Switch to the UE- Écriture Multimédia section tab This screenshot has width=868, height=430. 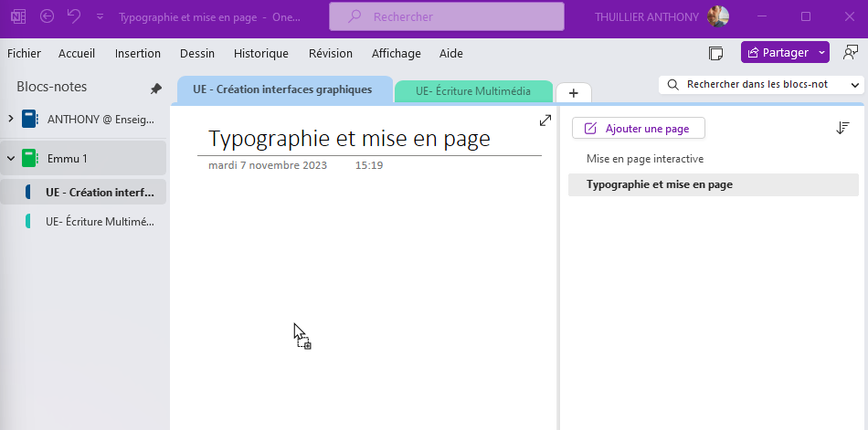[473, 91]
